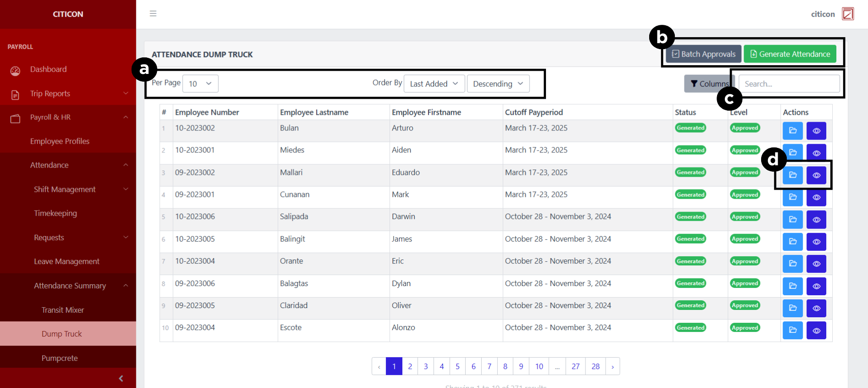Go to Dashboard in sidebar
The width and height of the screenshot is (868, 388).
pos(48,69)
